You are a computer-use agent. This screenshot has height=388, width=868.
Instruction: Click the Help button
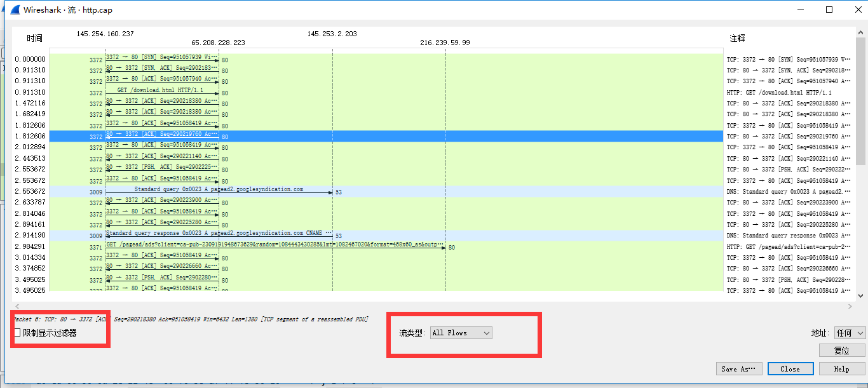tap(841, 368)
